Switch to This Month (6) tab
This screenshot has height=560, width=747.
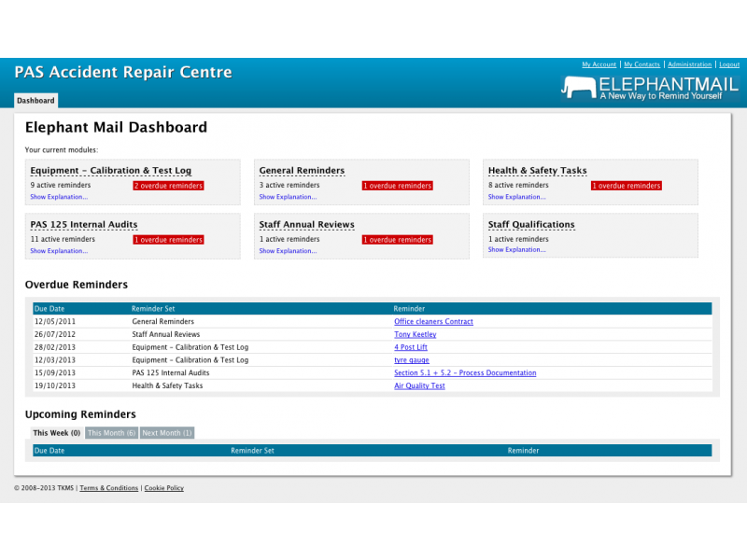click(111, 433)
